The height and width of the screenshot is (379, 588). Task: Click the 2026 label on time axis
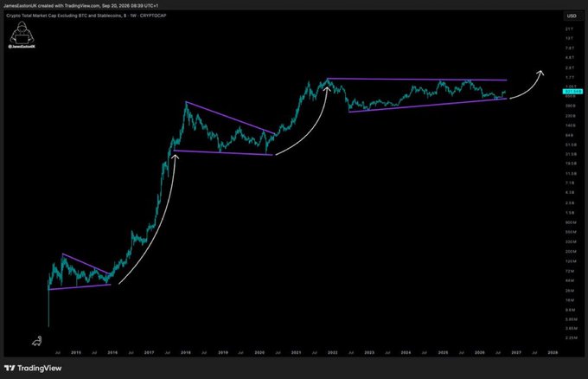point(480,353)
